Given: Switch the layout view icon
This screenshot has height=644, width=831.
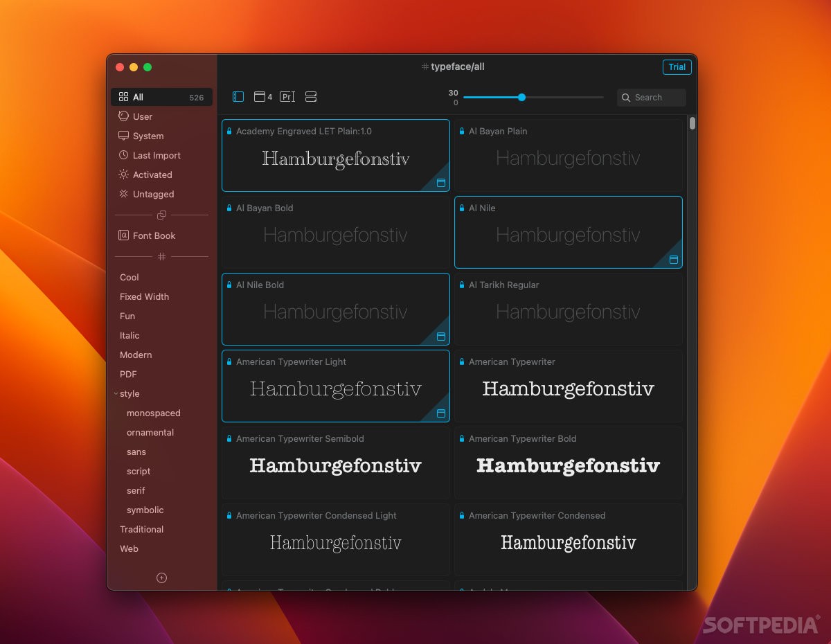Looking at the screenshot, I should [311, 97].
